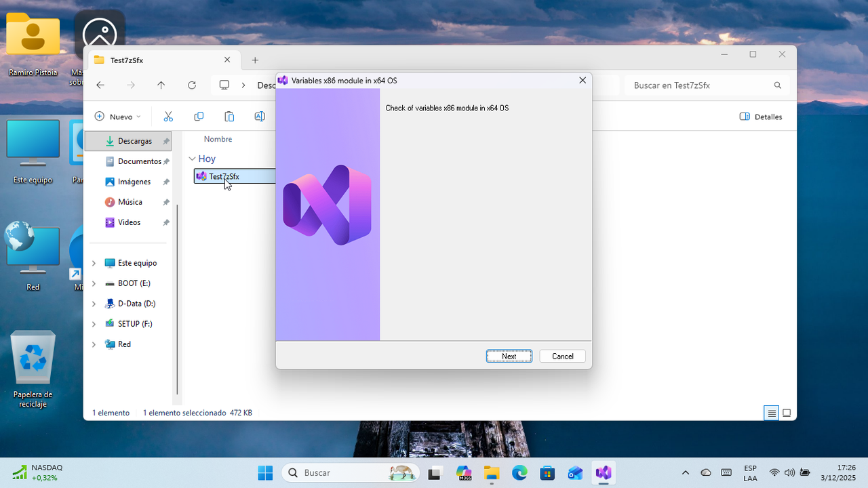Open Videos in navigation pane

pos(127,222)
